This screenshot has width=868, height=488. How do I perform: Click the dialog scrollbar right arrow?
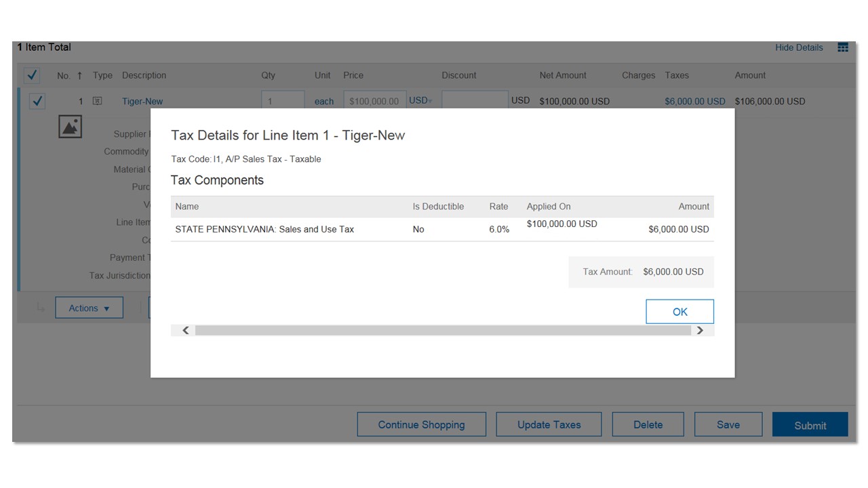coord(700,331)
